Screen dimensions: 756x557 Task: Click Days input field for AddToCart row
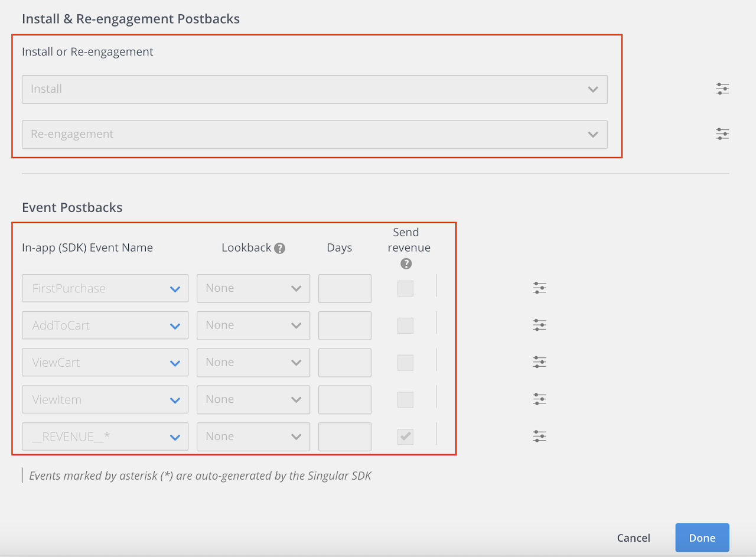344,325
